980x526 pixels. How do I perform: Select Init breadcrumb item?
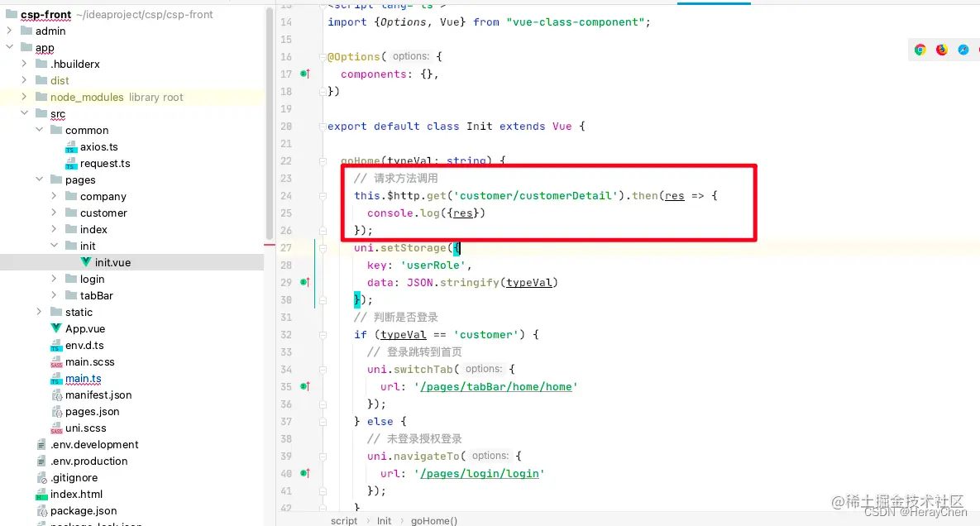click(x=384, y=520)
